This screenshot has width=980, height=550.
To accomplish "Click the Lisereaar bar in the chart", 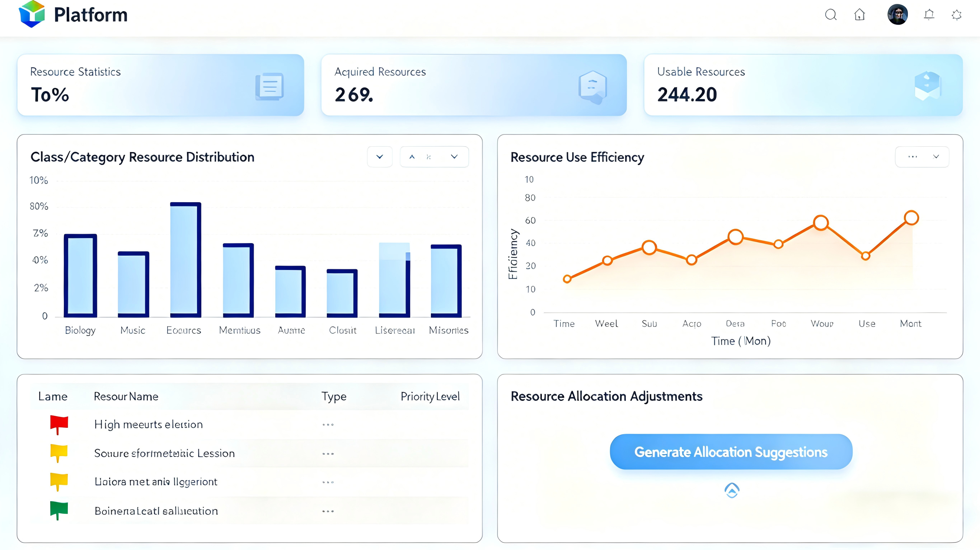I will point(394,280).
